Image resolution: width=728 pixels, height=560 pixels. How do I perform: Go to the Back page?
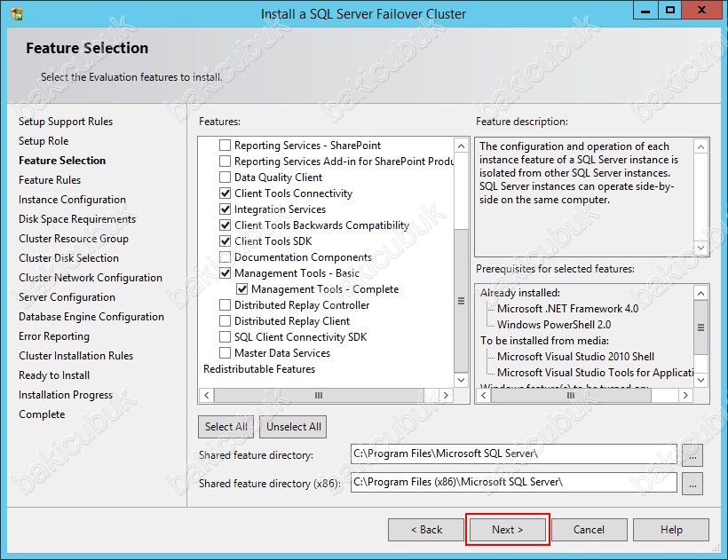pos(426,530)
